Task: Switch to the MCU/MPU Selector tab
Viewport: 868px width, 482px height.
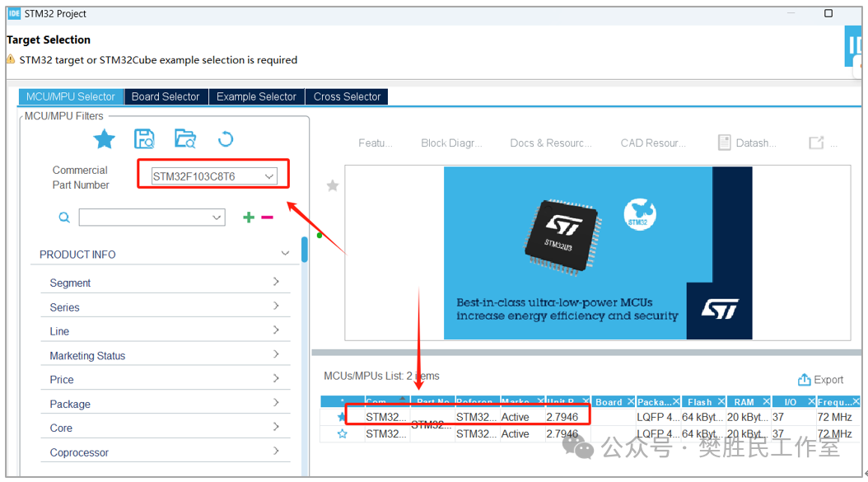Action: click(x=71, y=96)
